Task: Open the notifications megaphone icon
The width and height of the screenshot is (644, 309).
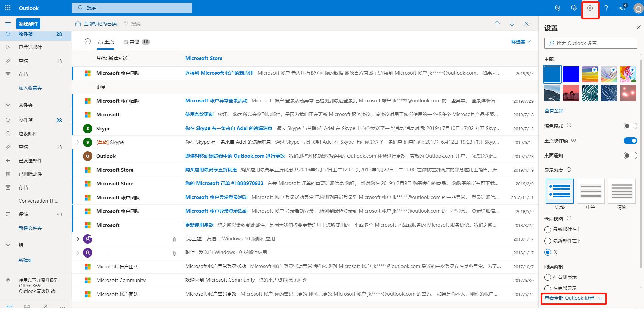Action: (x=623, y=8)
